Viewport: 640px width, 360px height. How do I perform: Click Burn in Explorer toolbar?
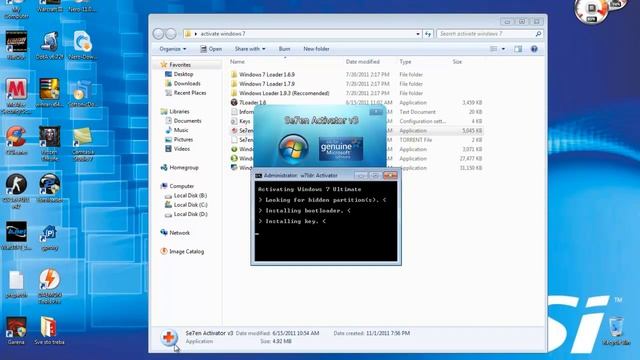[284, 49]
